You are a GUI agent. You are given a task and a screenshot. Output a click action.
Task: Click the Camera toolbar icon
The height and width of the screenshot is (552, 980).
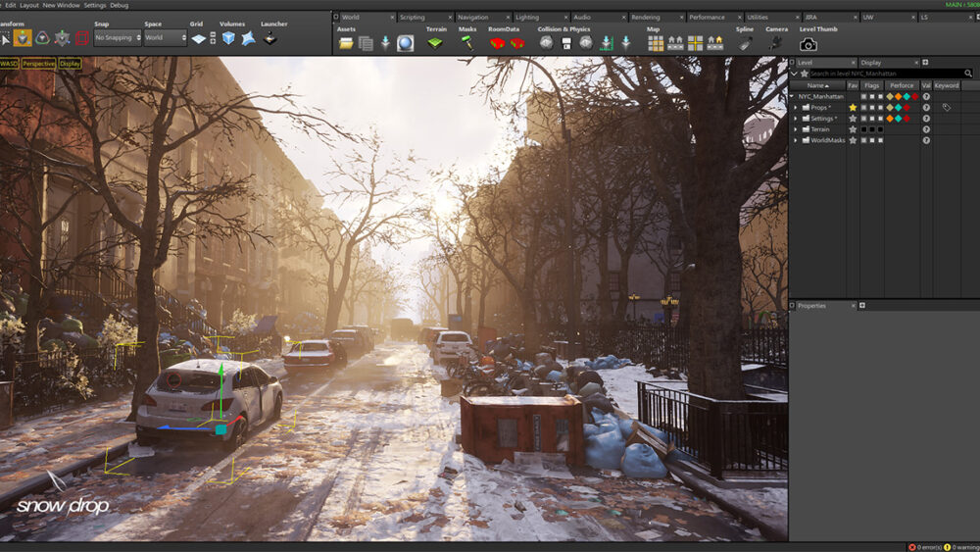775,43
